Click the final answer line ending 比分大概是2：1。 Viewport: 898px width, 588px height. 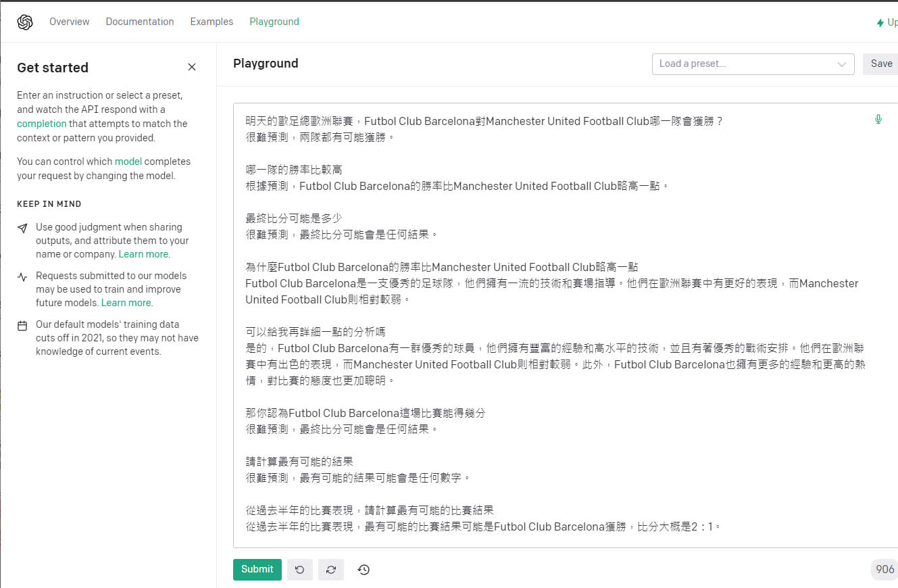click(x=484, y=526)
